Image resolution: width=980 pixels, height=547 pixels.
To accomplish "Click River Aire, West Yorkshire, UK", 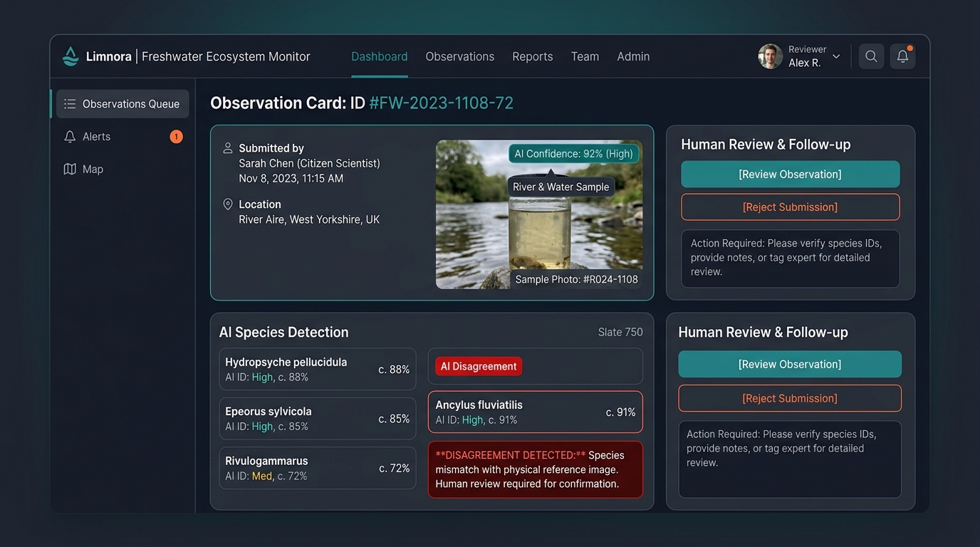I will [309, 219].
